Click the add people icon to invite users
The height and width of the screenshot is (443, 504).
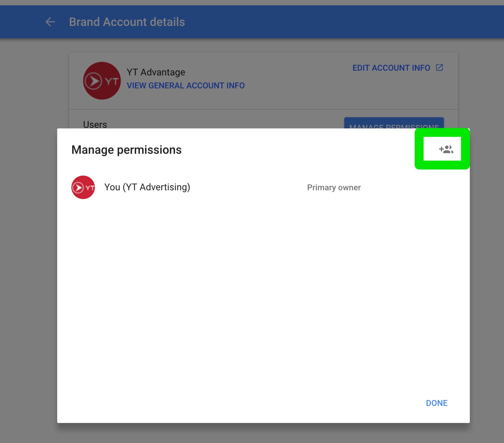pos(446,149)
